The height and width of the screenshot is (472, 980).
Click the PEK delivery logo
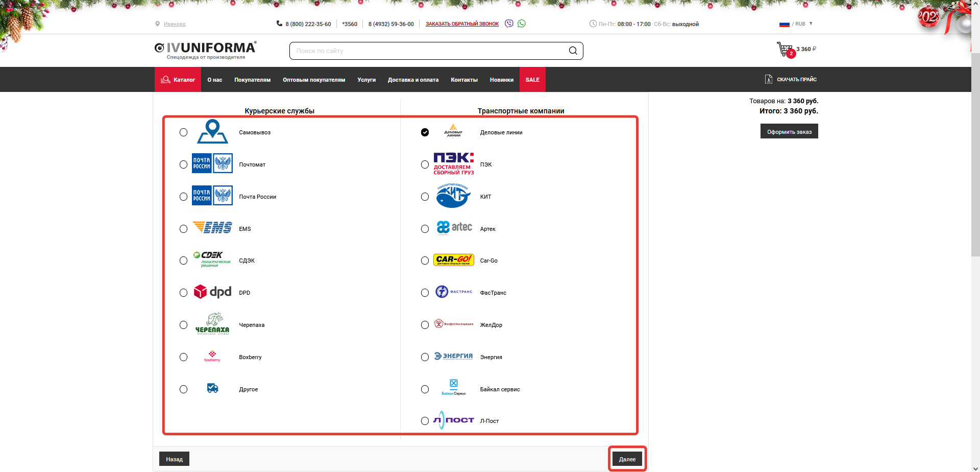[x=453, y=164]
